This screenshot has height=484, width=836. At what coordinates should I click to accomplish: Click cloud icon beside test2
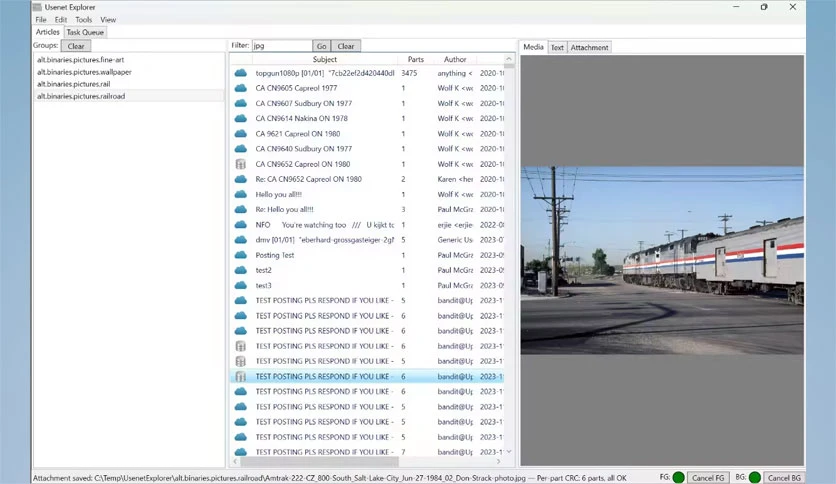[x=241, y=270]
